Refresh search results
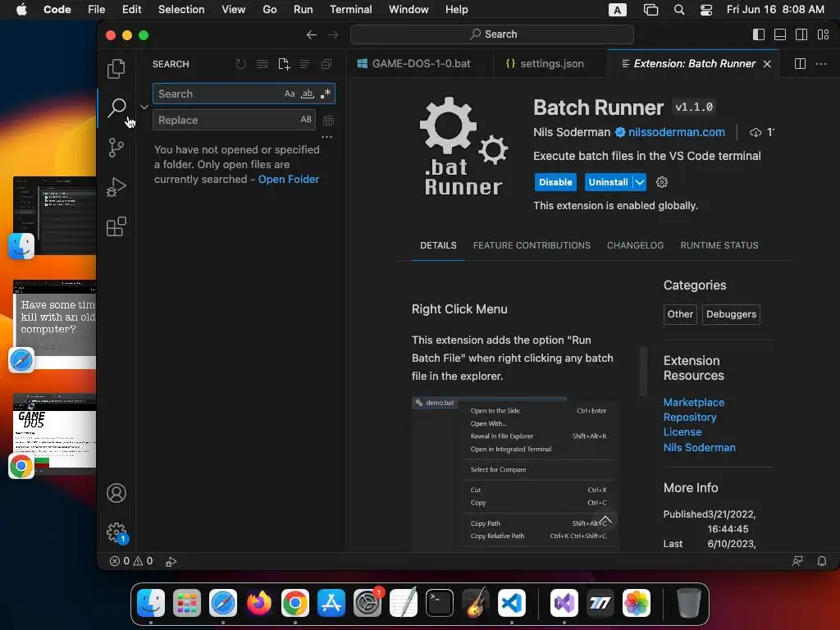Image resolution: width=840 pixels, height=630 pixels. 241,64
